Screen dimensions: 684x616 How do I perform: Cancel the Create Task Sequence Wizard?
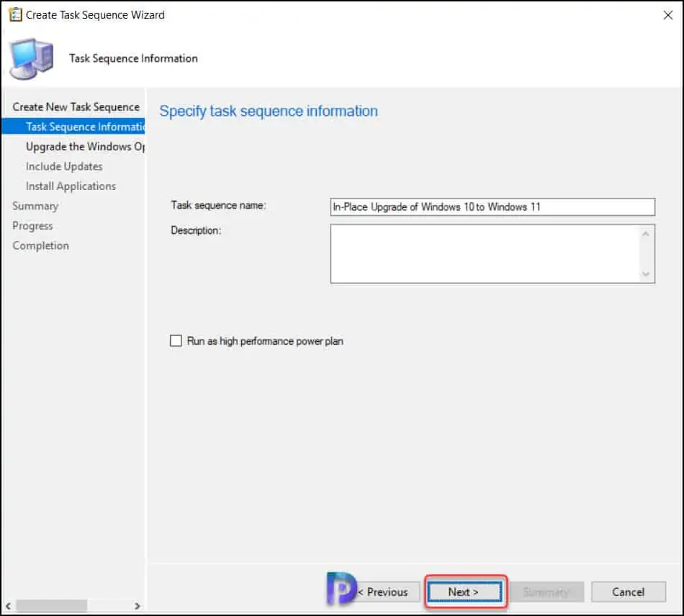(x=628, y=592)
